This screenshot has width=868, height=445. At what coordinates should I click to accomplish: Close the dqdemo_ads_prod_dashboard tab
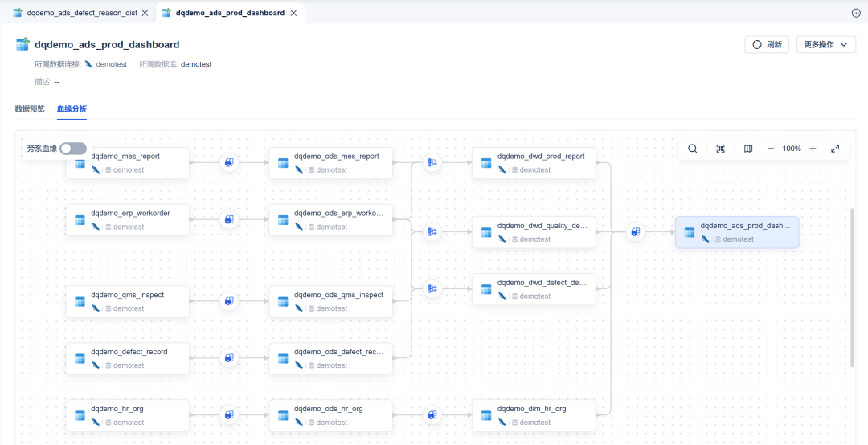coord(293,13)
